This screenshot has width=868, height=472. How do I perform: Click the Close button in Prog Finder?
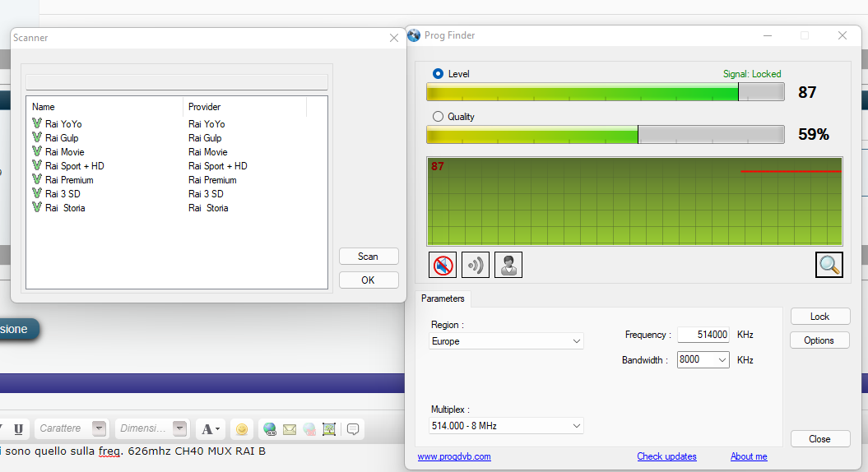819,439
